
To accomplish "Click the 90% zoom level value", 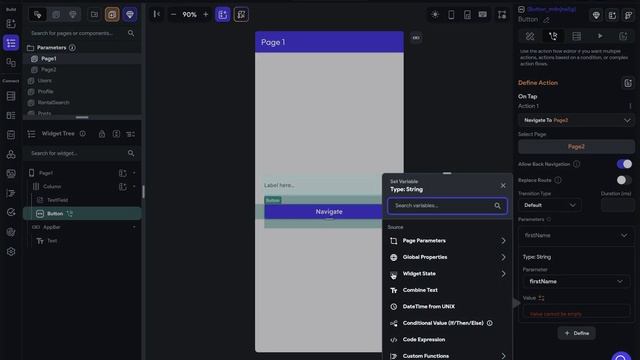I will 189,14.
